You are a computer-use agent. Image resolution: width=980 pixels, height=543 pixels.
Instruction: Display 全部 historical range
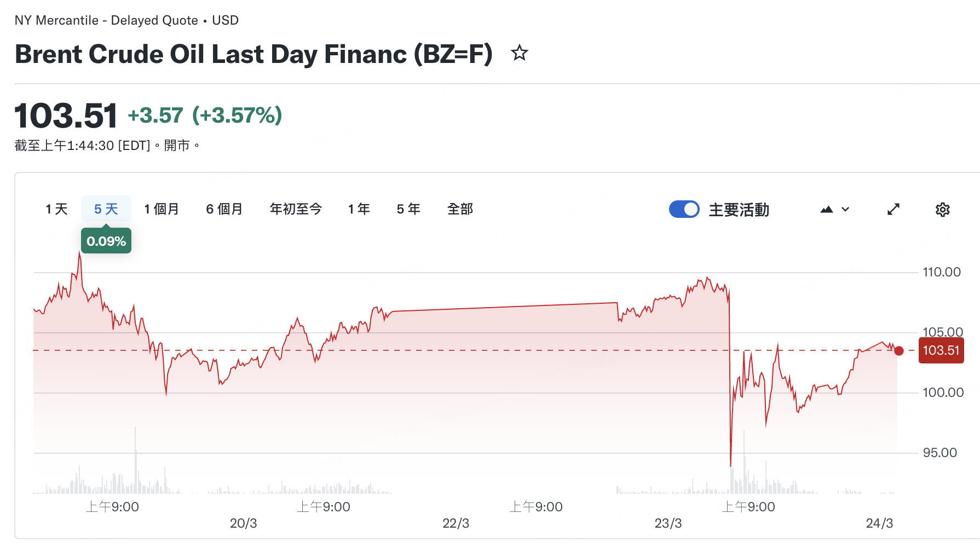point(460,209)
